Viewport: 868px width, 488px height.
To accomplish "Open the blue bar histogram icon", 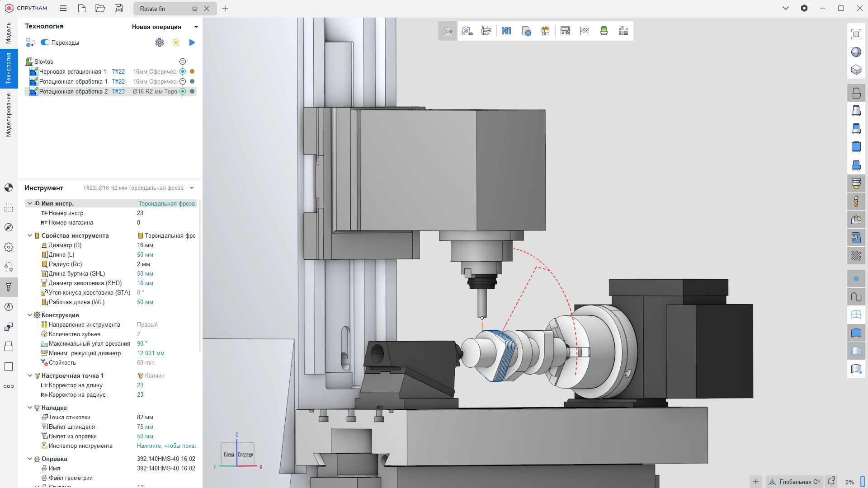I will coord(624,31).
